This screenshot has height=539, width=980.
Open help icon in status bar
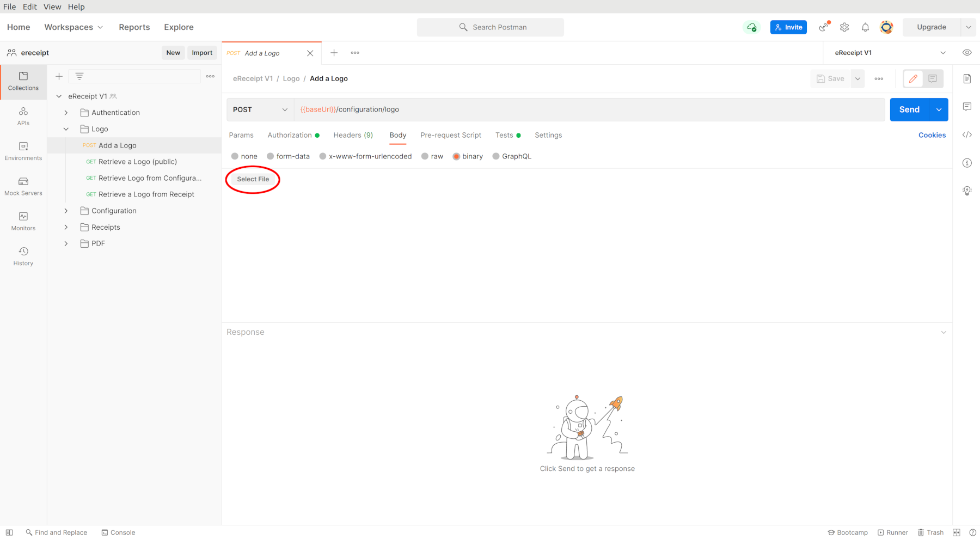[x=973, y=532]
